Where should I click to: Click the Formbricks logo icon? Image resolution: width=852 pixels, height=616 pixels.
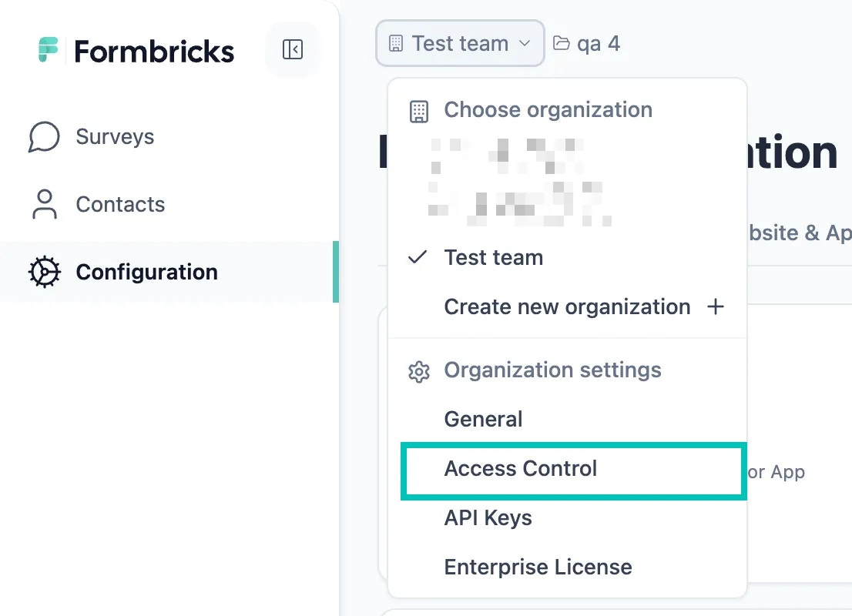(49, 50)
